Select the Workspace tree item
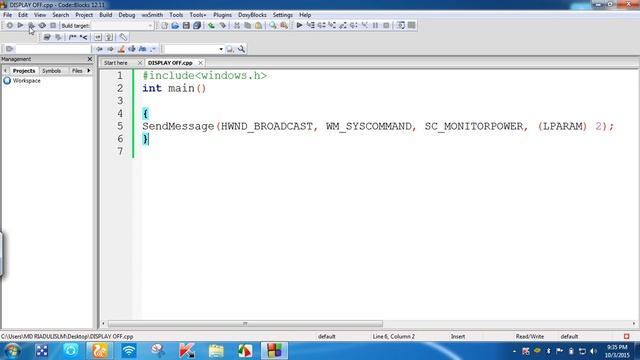The height and width of the screenshot is (360, 640). pyautogui.click(x=27, y=81)
